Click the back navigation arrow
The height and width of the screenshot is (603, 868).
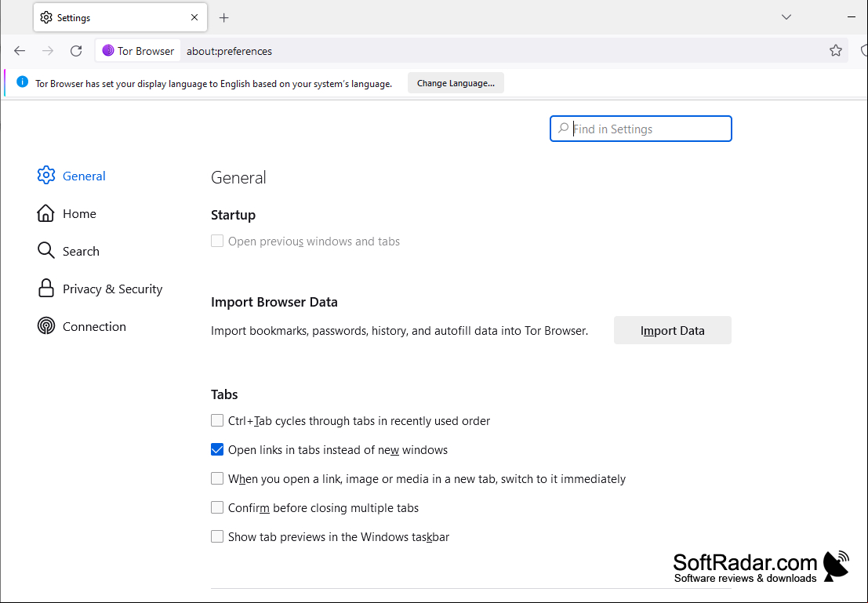[20, 51]
